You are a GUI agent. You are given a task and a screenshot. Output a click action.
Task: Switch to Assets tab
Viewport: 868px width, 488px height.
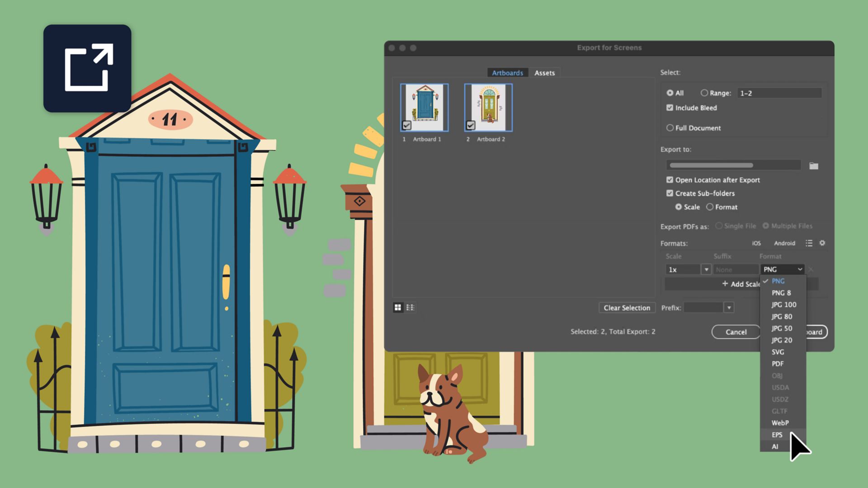pyautogui.click(x=544, y=73)
